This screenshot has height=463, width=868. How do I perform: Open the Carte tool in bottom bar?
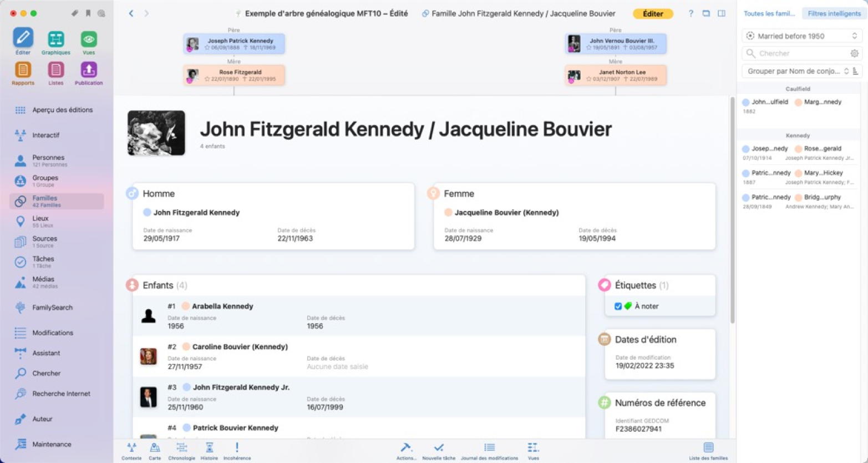[x=155, y=451]
